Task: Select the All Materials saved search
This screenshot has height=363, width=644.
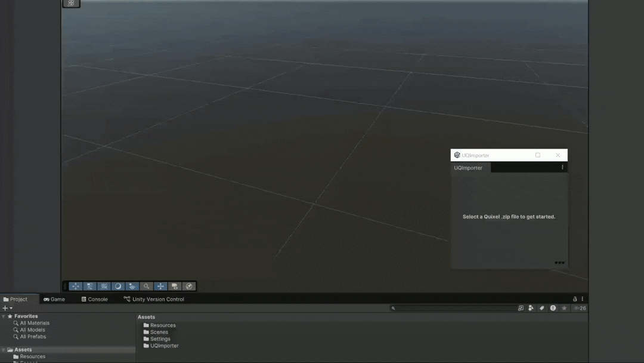Action: [35, 323]
